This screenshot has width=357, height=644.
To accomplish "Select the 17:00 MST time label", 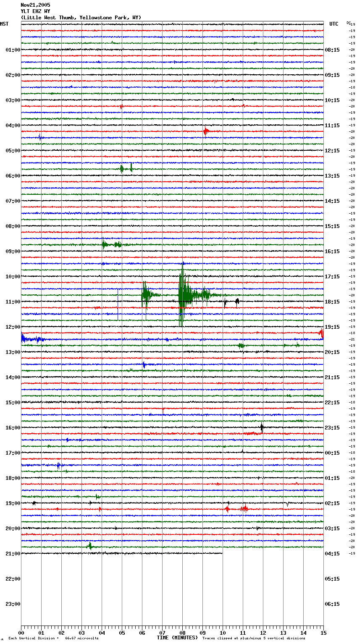I will 13,453.
